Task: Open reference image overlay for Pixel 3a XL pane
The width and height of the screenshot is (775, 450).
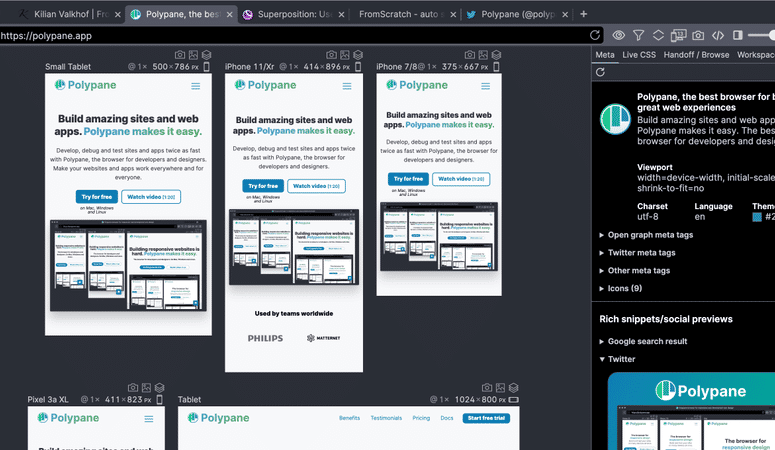Action: [146, 388]
